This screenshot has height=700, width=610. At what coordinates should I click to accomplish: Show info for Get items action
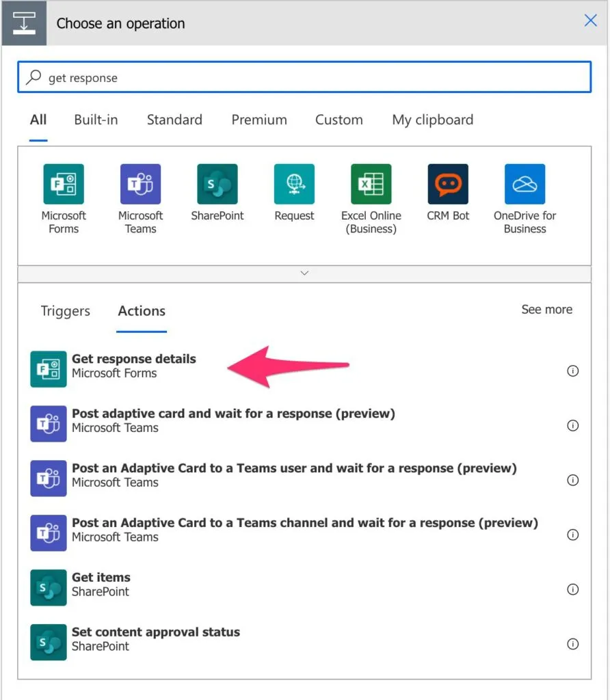click(x=573, y=589)
